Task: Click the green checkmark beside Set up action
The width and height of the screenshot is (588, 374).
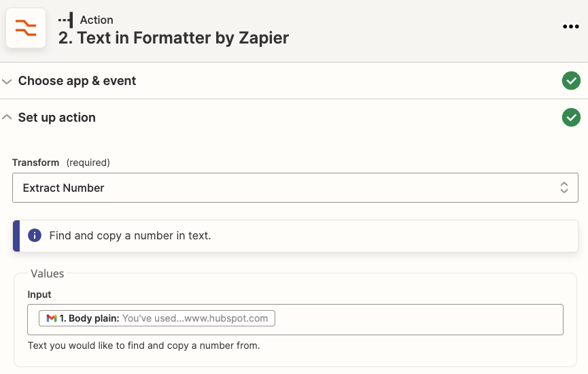Action: [570, 118]
